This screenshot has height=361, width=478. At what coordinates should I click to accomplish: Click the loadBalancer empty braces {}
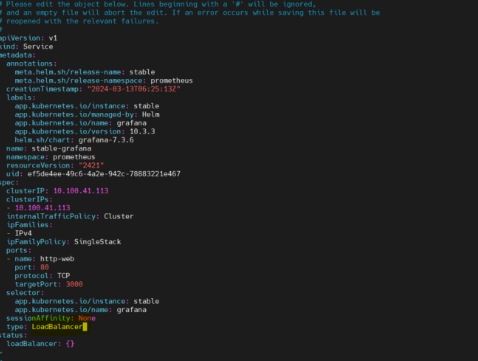click(70, 344)
